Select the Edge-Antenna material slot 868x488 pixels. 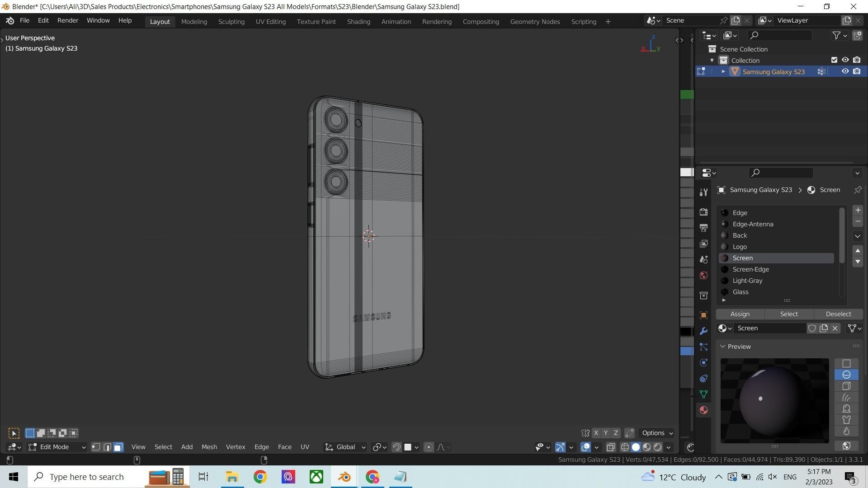tap(776, 224)
